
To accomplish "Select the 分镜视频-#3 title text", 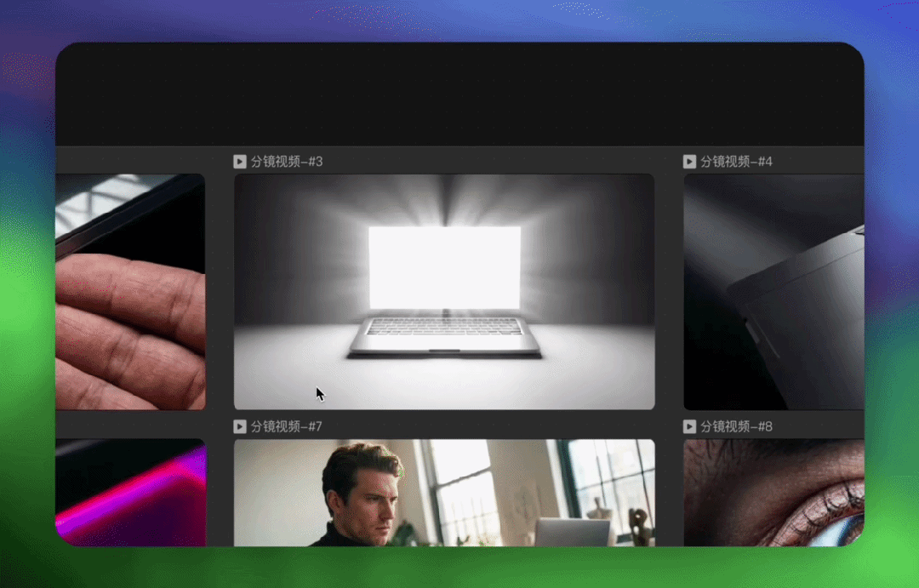I will click(287, 162).
